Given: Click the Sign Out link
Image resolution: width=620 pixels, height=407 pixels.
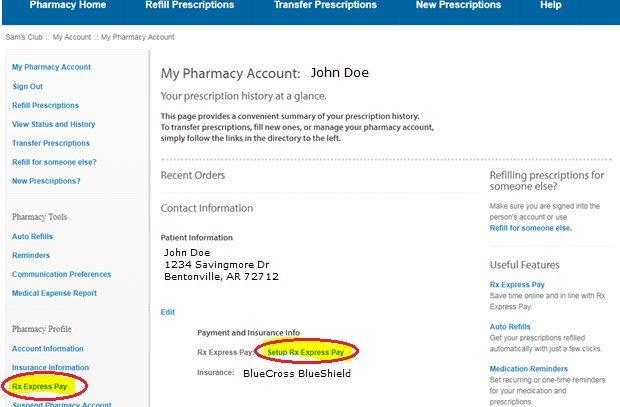Looking at the screenshot, I should (29, 86).
